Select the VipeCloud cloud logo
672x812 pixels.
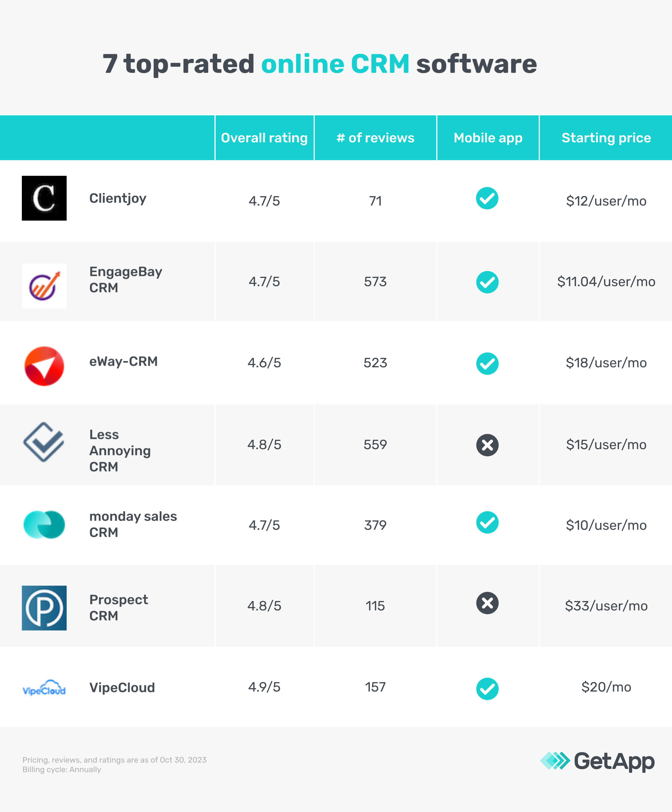click(x=44, y=688)
